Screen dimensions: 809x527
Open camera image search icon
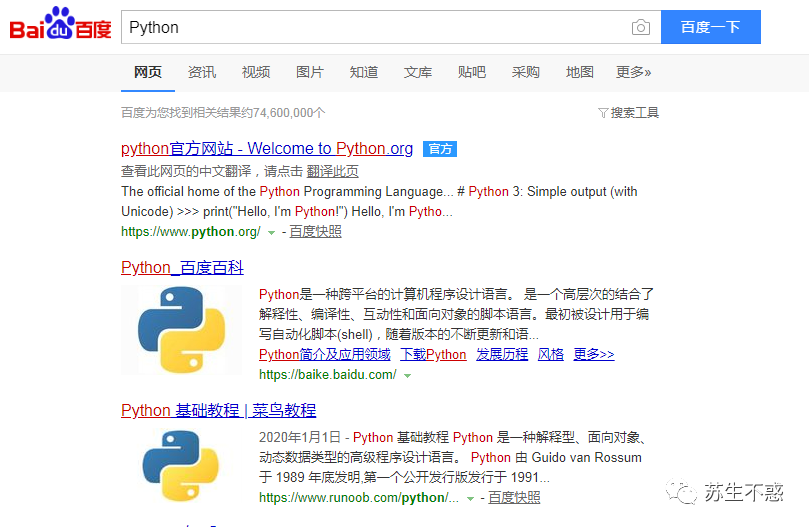[640, 27]
